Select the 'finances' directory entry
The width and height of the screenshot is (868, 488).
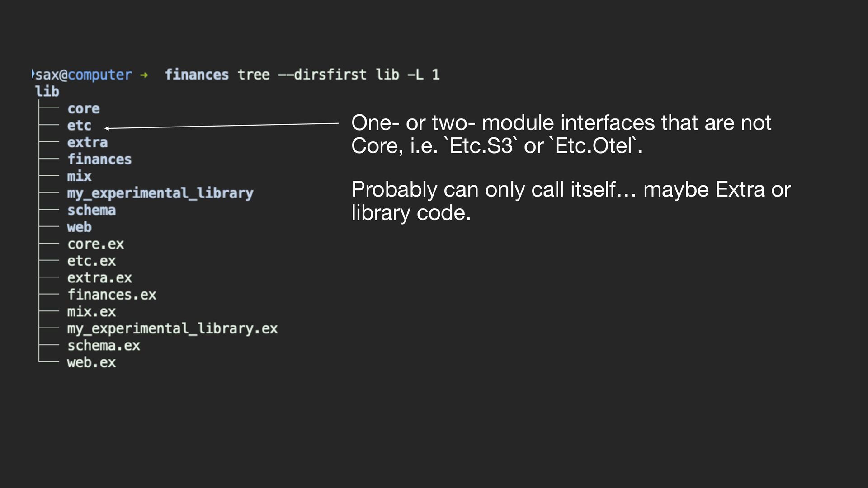[99, 159]
